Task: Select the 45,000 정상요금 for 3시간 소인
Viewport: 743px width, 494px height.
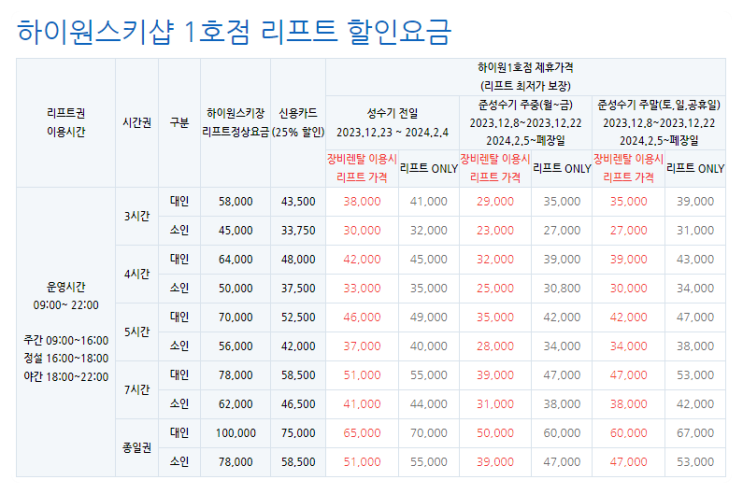Action: 236,231
